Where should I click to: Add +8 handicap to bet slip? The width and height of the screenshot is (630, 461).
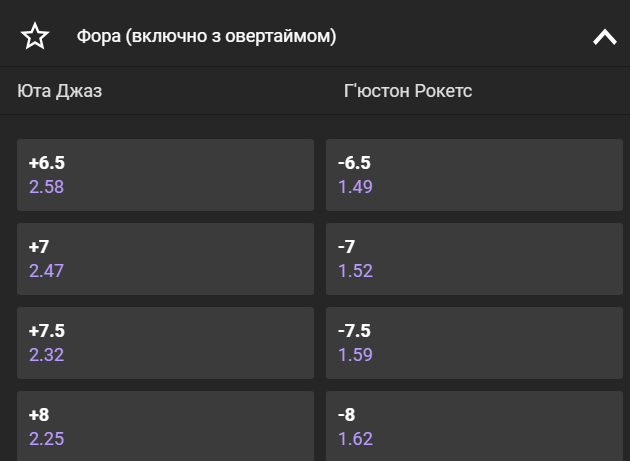point(166,426)
